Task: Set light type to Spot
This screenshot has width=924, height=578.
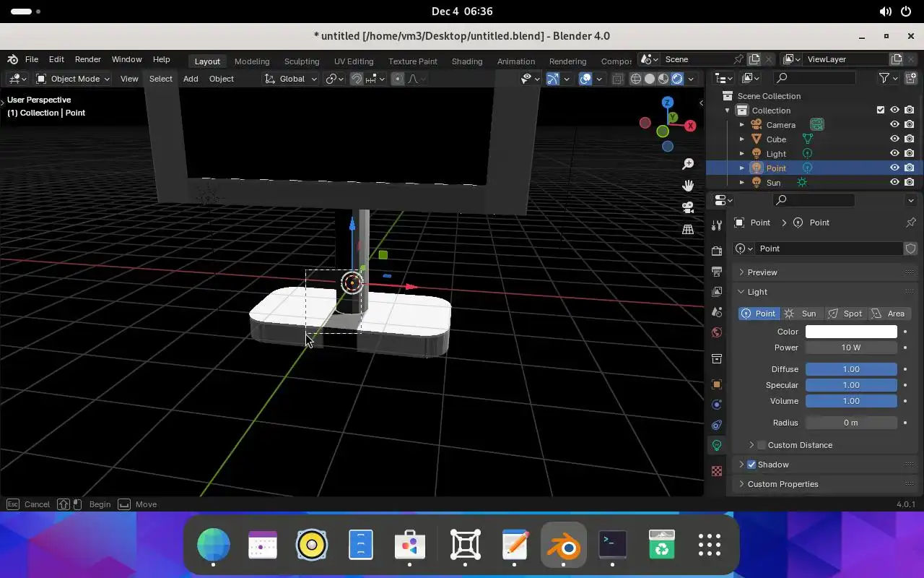Action: [x=846, y=314]
